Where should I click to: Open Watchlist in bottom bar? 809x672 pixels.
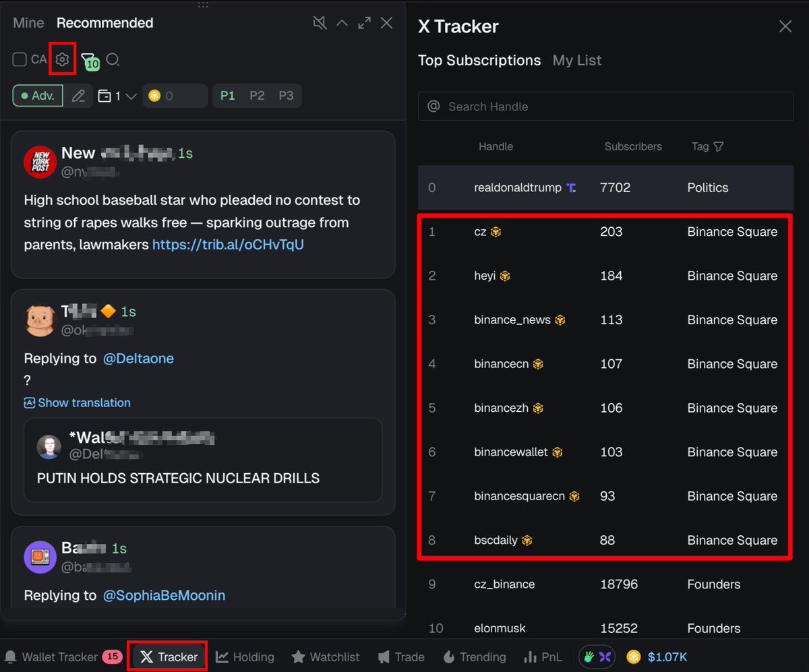coord(326,656)
